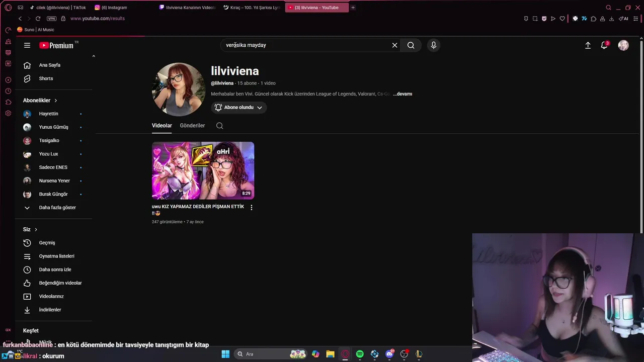Screen dimensions: 644x362
Task: Select the Videolar channel tab
Action: pyautogui.click(x=162, y=126)
